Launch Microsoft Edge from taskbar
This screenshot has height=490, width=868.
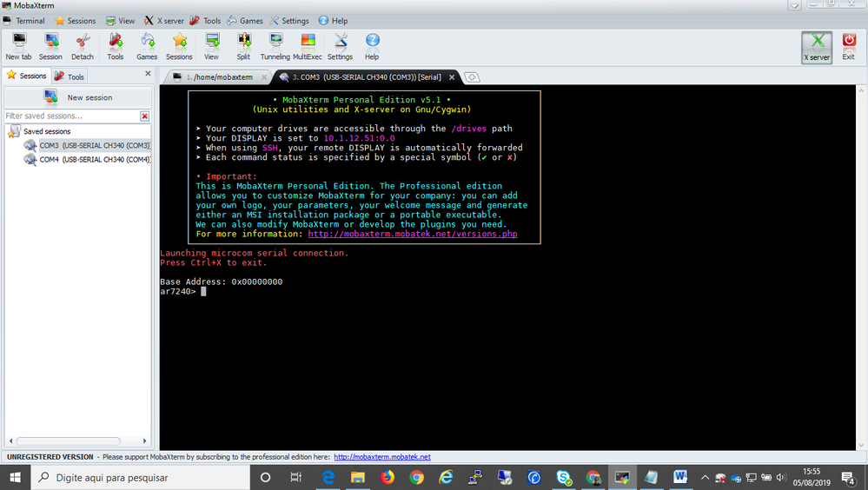click(x=328, y=477)
